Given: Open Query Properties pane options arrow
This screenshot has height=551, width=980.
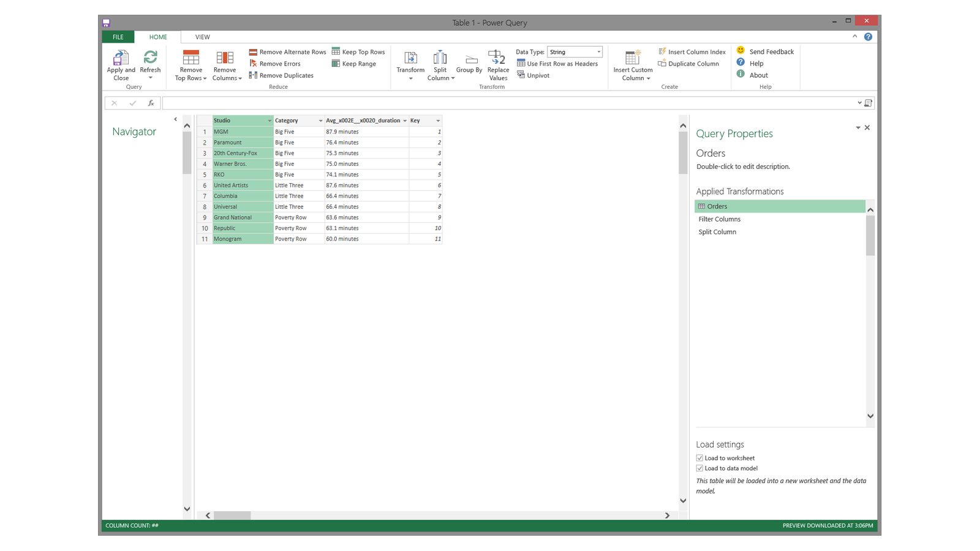Looking at the screenshot, I should [x=858, y=127].
